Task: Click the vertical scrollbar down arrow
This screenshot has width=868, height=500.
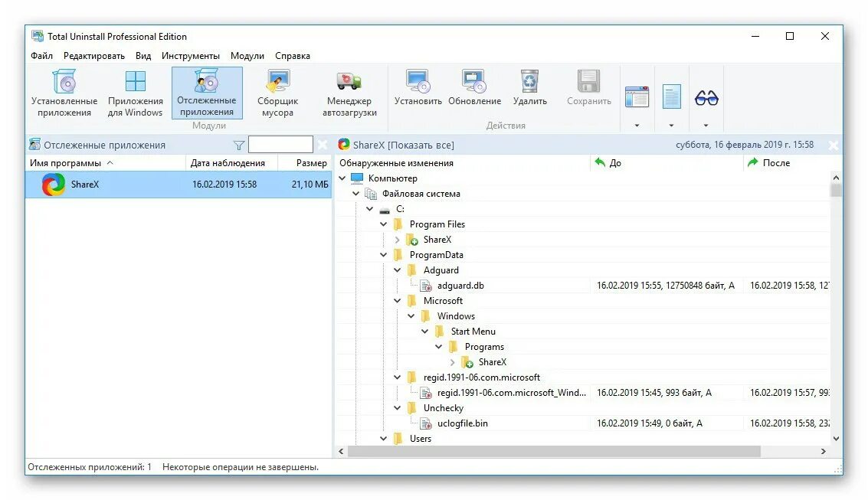Action: click(836, 439)
